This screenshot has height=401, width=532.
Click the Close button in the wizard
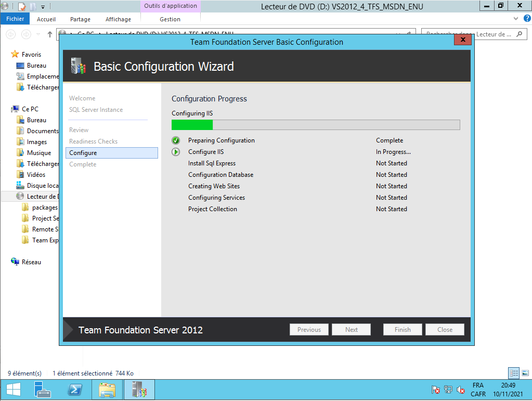[x=445, y=329]
